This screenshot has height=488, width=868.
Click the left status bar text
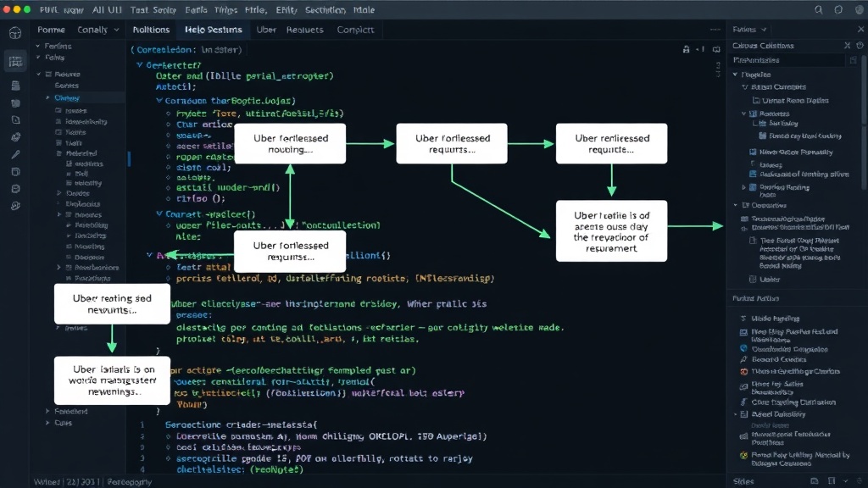[92, 482]
